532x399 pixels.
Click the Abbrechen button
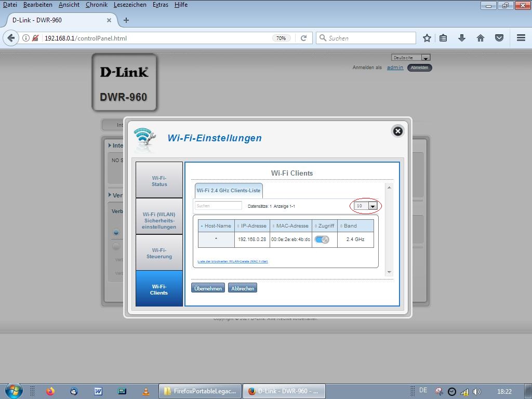click(x=243, y=288)
